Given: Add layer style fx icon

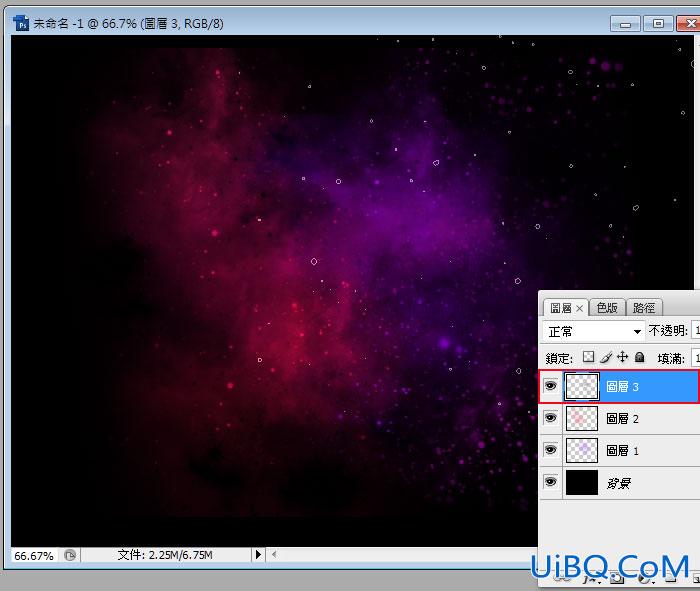Looking at the screenshot, I should 590,580.
